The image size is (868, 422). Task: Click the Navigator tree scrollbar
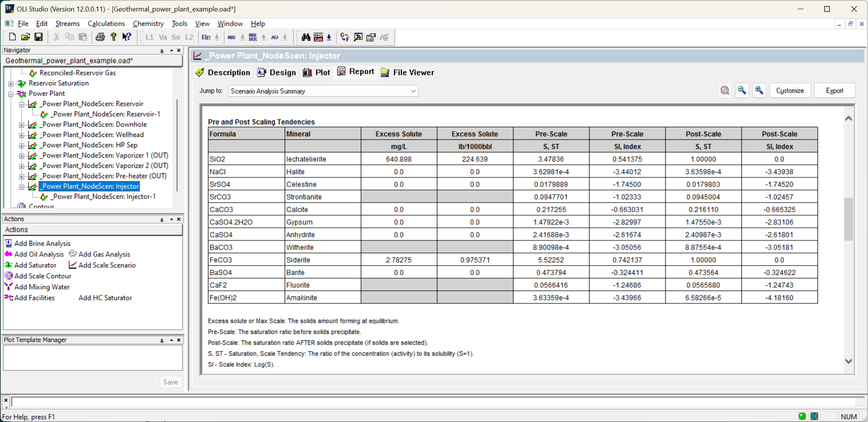pyautogui.click(x=177, y=145)
